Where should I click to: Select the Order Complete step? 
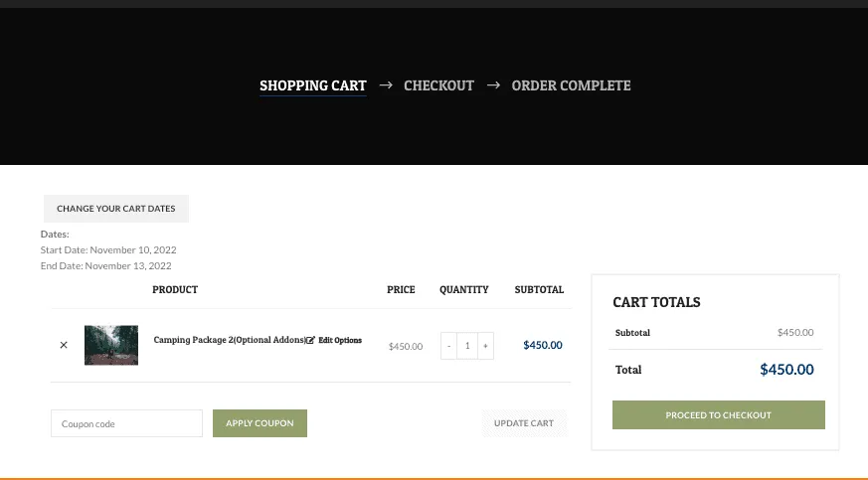click(571, 85)
